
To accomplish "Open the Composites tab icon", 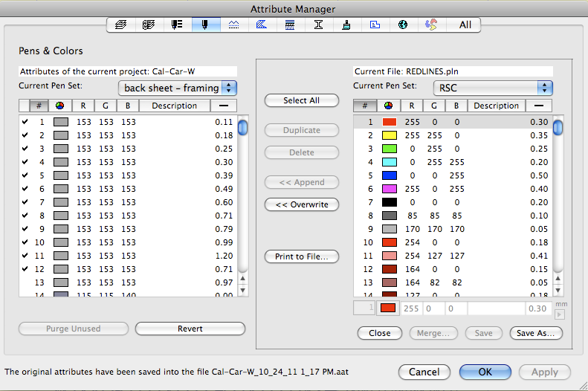I will [x=290, y=25].
